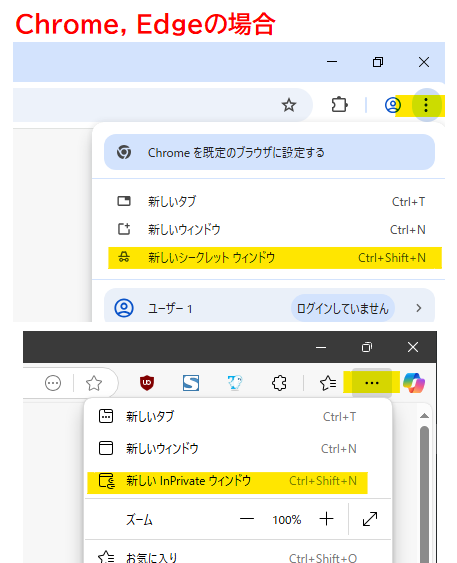Select Edge's 新しいウィンドウ menu entry
Screen dimensions: 457x563
click(238, 448)
